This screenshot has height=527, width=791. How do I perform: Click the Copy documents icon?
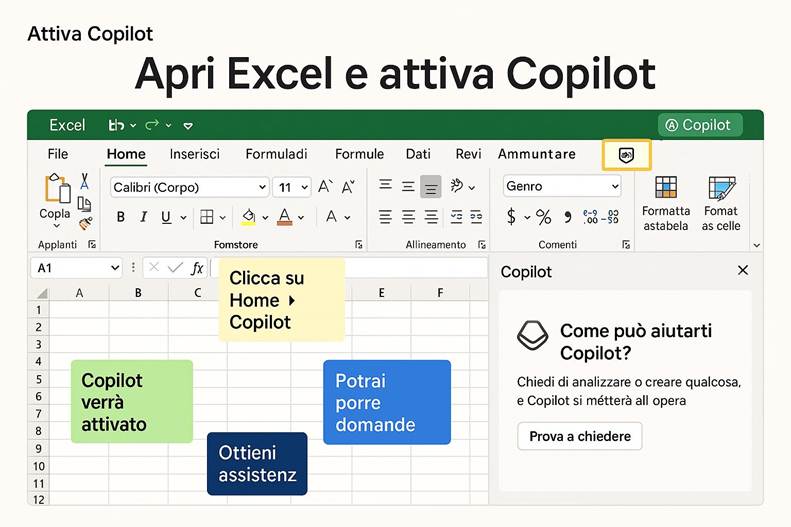pyautogui.click(x=84, y=204)
